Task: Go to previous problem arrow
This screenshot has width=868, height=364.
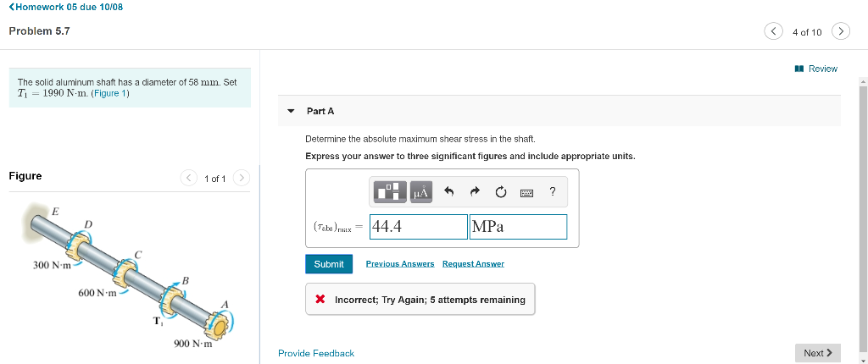Action: [x=773, y=31]
